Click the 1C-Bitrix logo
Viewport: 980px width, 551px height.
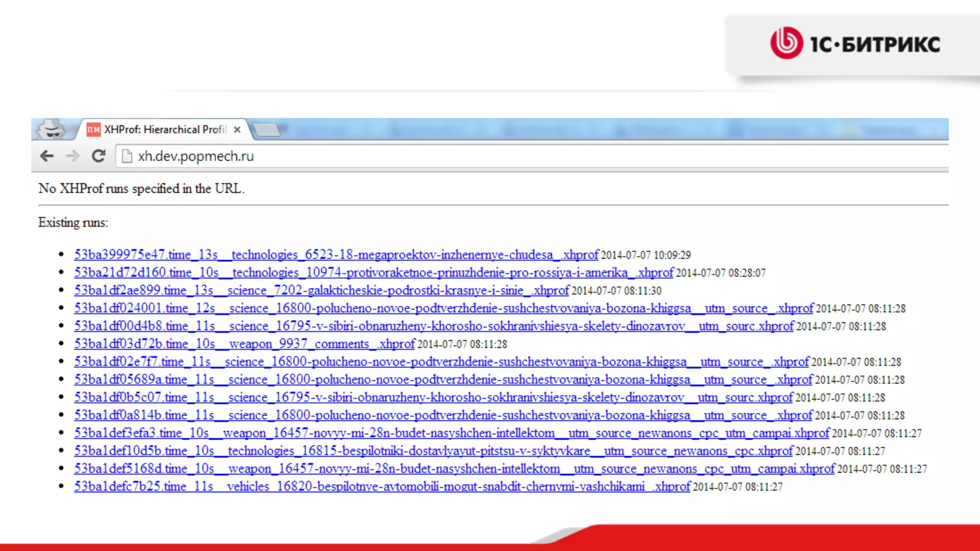click(855, 44)
